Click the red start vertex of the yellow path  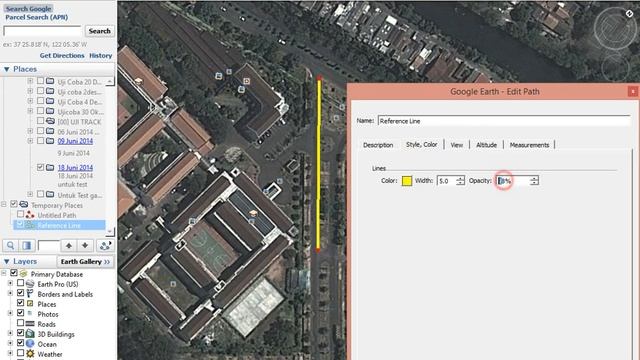click(x=319, y=78)
